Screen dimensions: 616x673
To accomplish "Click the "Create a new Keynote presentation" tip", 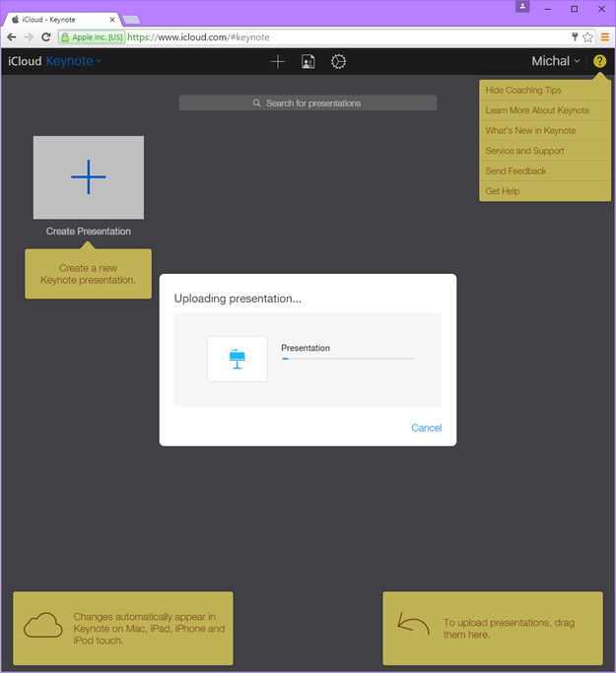I will click(x=88, y=274).
